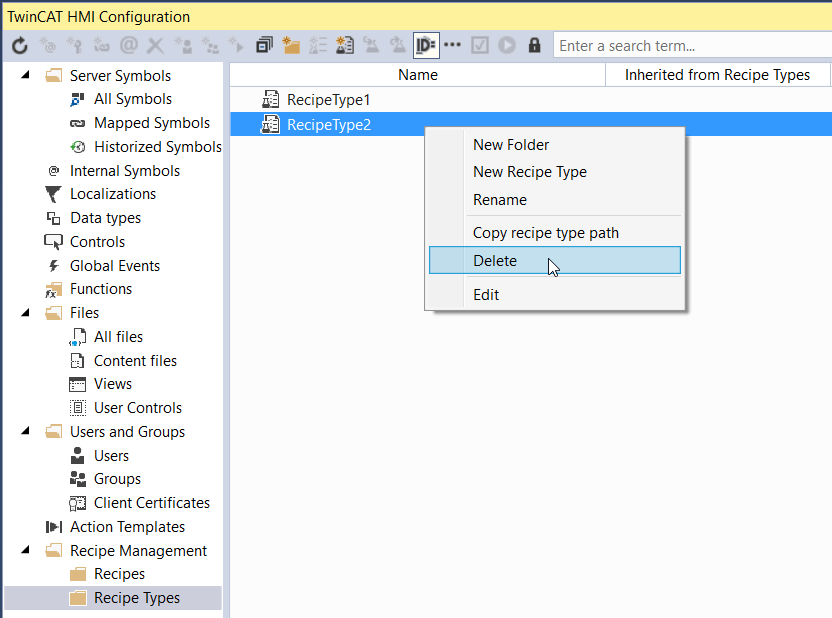Open Client Certificates in the tree
This screenshot has width=832, height=618.
[x=152, y=503]
